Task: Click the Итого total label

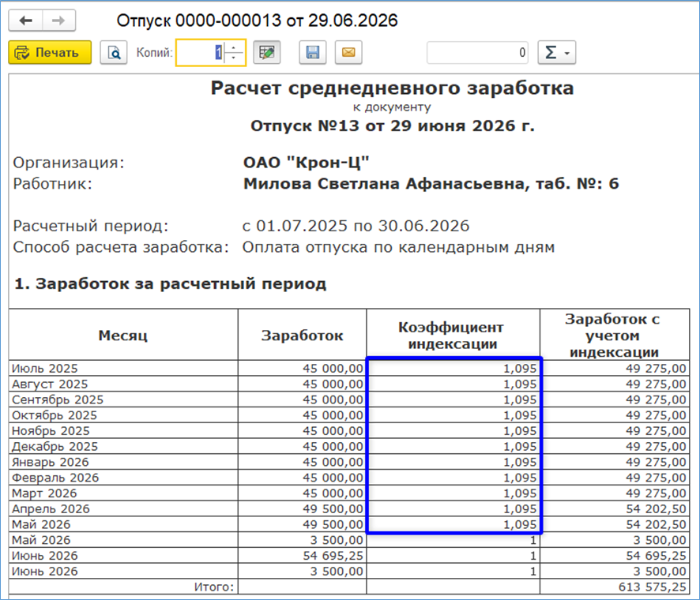Action: 214,587
